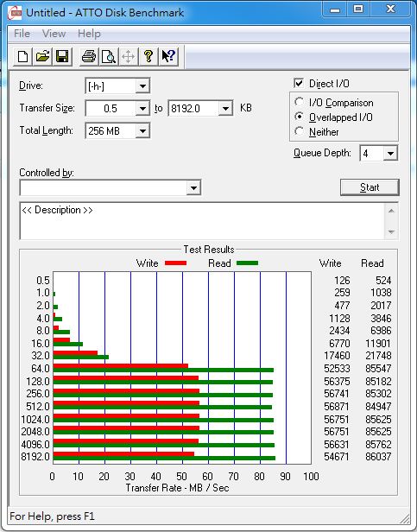Expand the Drive dropdown showing [-h-]
Image resolution: width=417 pixels, height=532 pixels.
tap(142, 86)
